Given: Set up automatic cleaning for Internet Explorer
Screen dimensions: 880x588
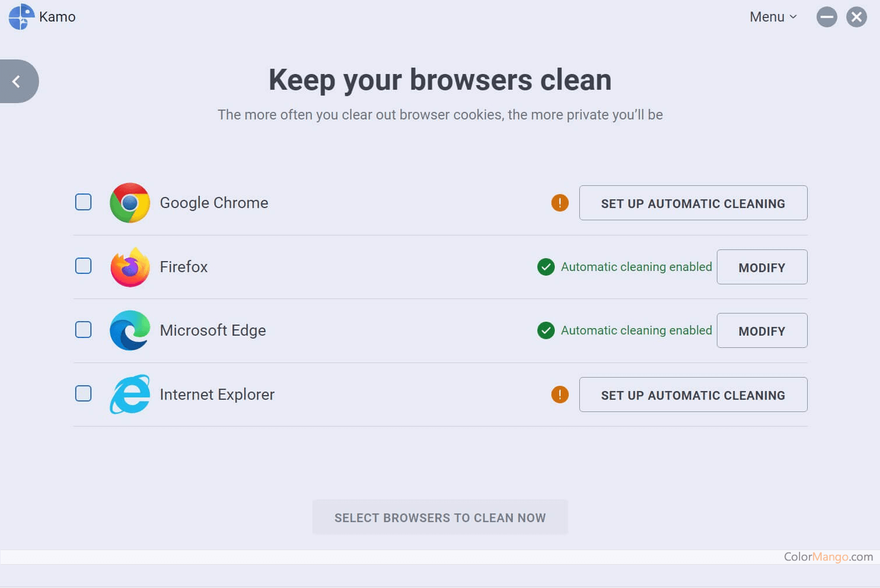Looking at the screenshot, I should tap(693, 395).
